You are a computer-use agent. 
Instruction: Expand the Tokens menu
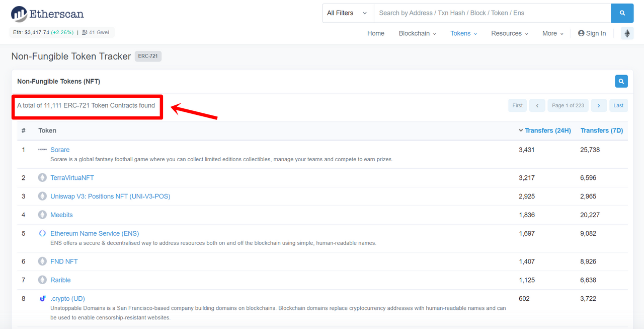click(463, 33)
